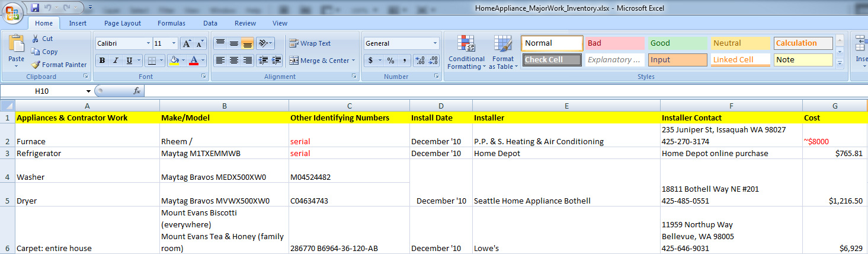This screenshot has height=254, width=868.
Task: Apply Accounting Number Format dollar sign
Action: click(x=371, y=61)
